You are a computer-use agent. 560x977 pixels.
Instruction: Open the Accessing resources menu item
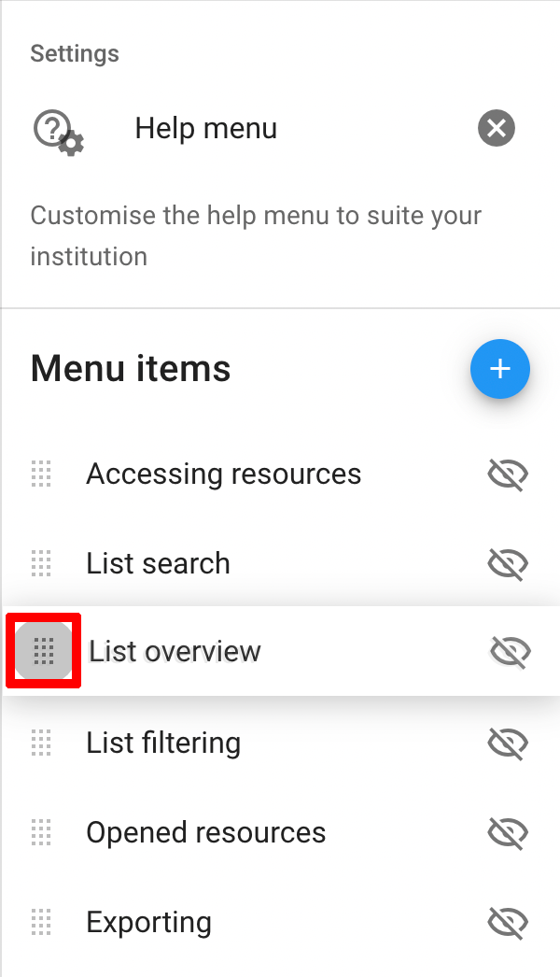coord(223,474)
